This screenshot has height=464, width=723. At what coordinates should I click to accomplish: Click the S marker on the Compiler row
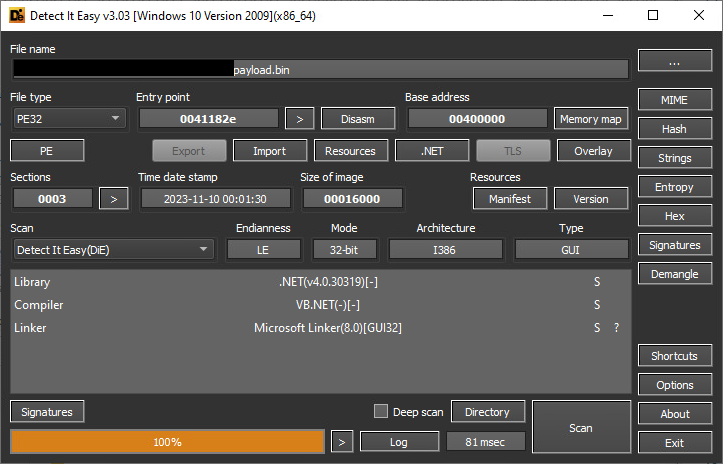[x=597, y=305]
